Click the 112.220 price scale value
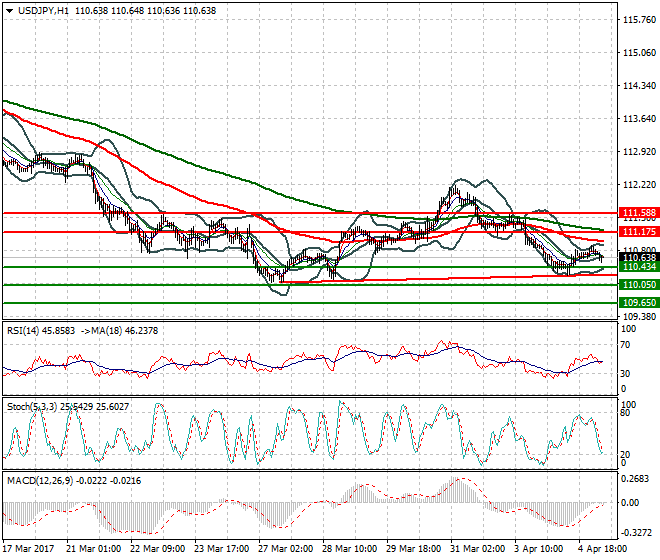The image size is (660, 560). tap(639, 184)
